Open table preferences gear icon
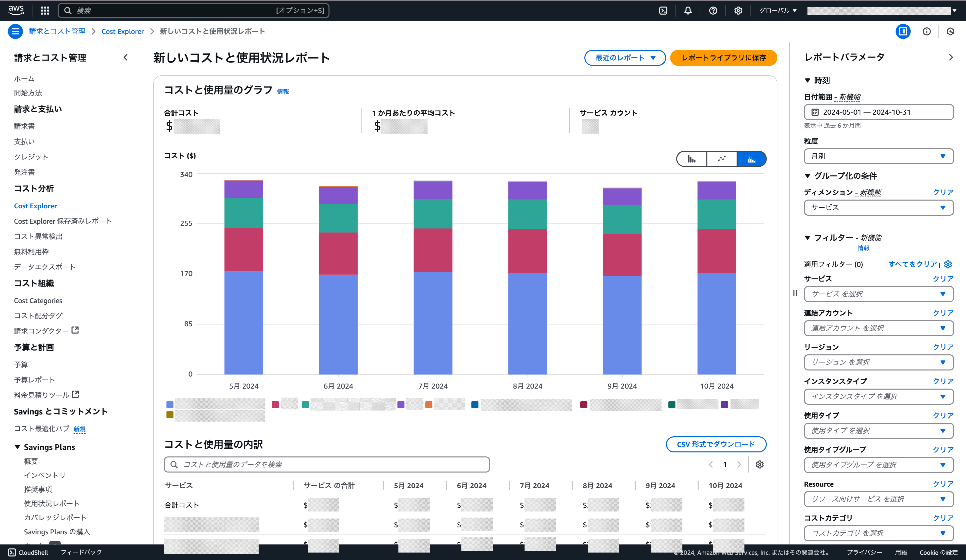 (x=759, y=465)
